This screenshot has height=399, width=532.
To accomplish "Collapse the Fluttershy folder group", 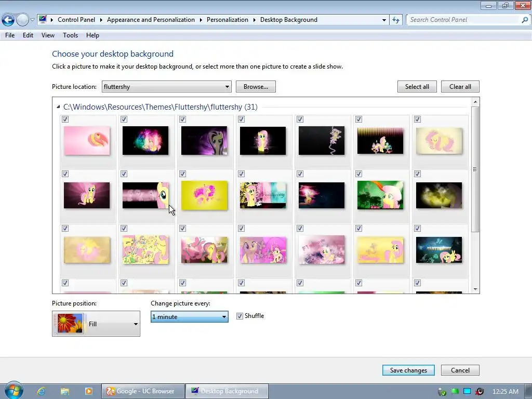I will 58,107.
